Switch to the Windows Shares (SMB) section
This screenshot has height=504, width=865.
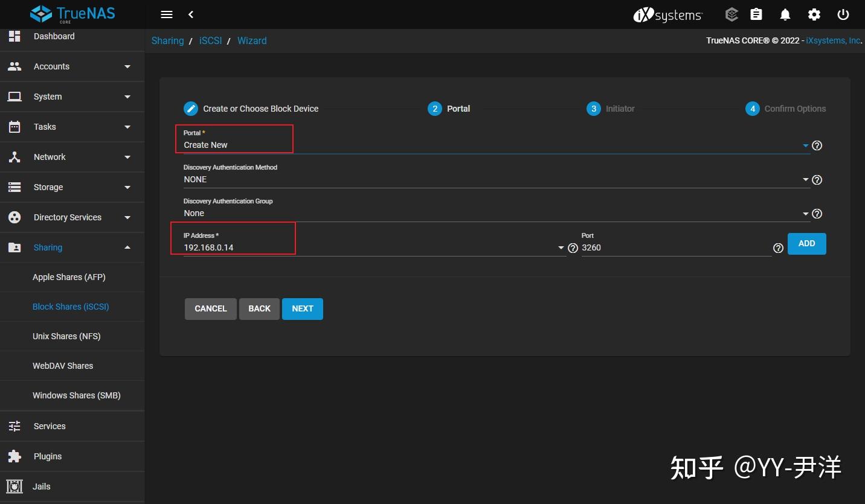(x=76, y=395)
